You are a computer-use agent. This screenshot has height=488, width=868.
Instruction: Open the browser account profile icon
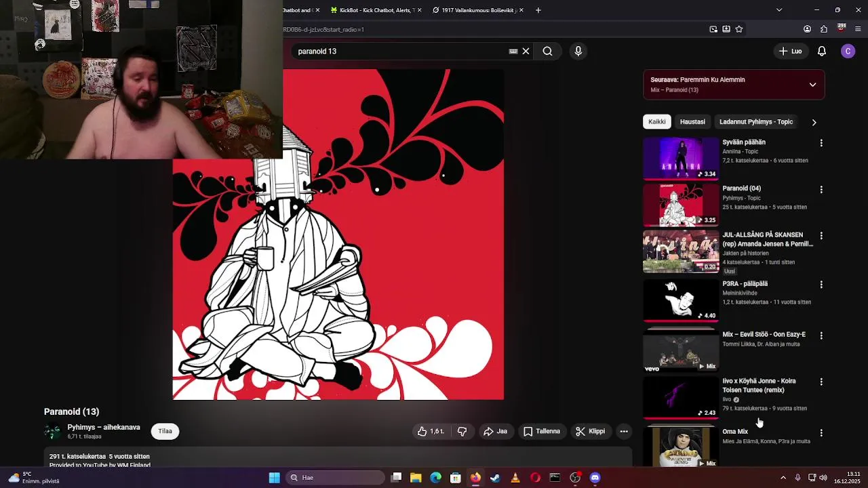[x=807, y=29]
